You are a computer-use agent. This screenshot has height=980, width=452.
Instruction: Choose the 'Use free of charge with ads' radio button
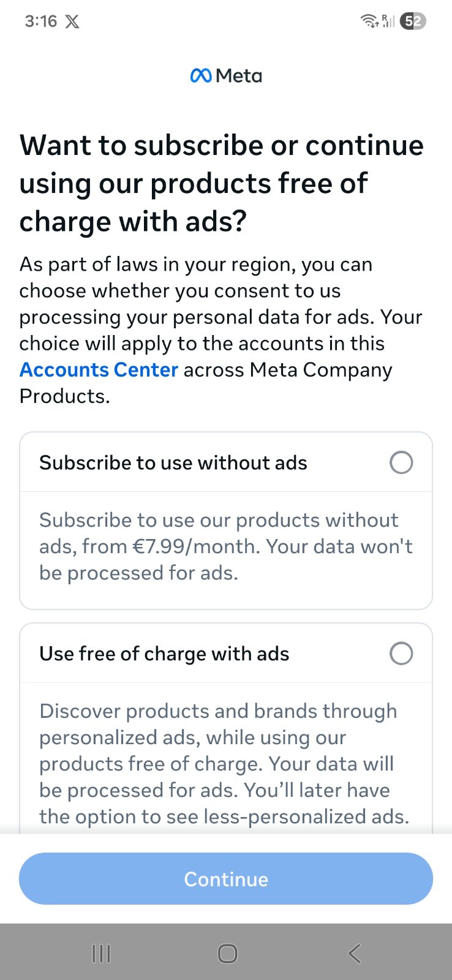[x=401, y=654]
